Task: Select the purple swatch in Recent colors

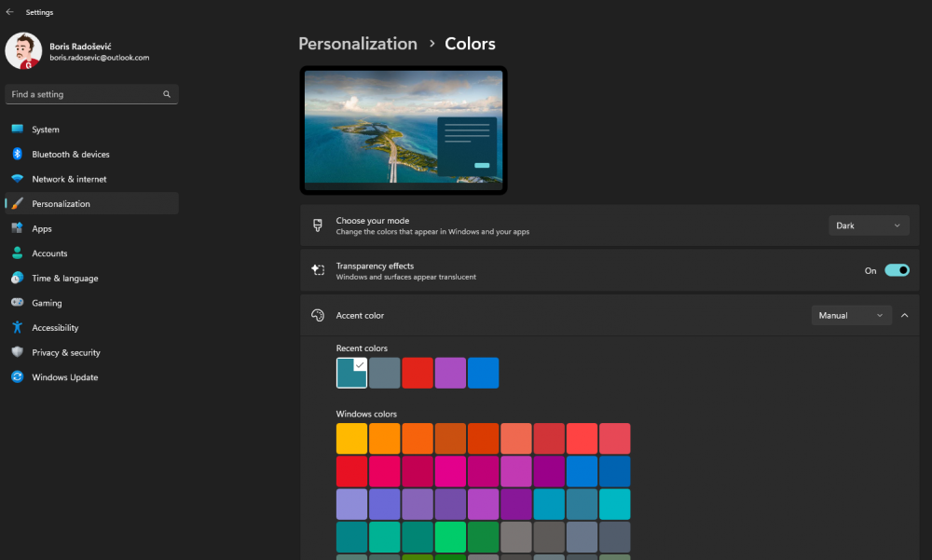Action: point(450,373)
